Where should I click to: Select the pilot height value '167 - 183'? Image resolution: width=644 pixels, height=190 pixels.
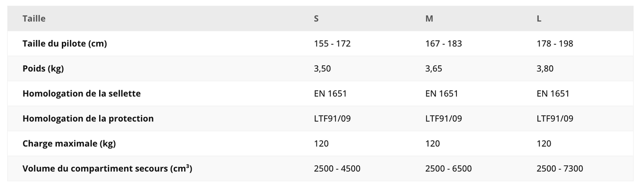point(444,43)
